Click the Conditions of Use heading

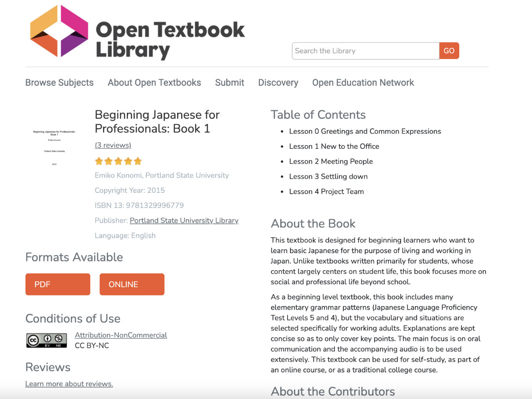(73, 318)
